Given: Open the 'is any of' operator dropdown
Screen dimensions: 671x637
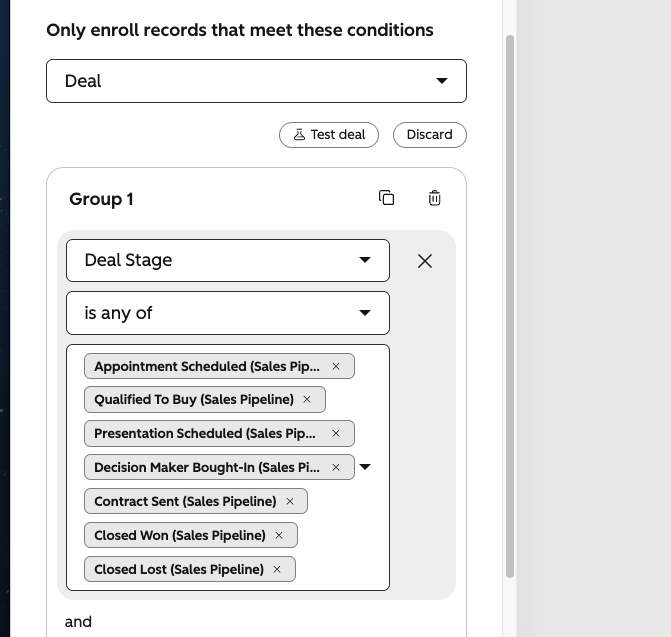Looking at the screenshot, I should click(228, 313).
